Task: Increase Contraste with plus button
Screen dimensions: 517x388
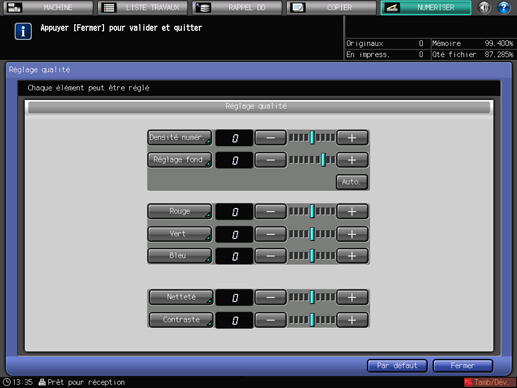Action: pyautogui.click(x=352, y=320)
